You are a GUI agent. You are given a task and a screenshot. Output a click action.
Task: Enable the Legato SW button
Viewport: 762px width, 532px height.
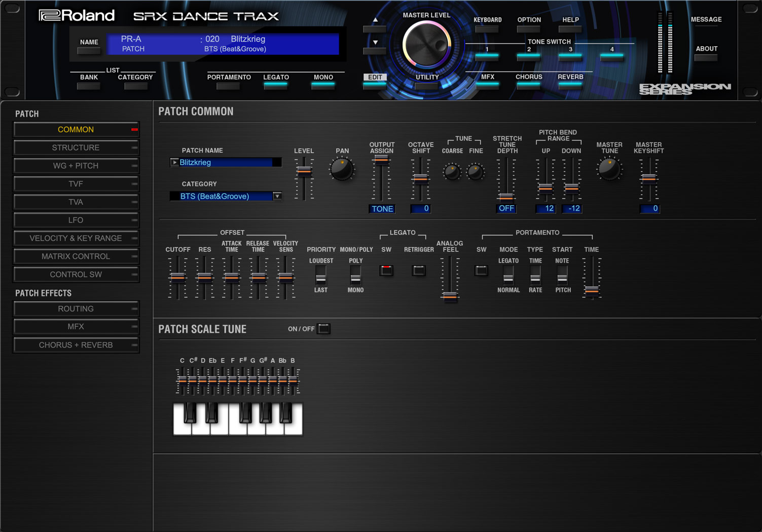coord(386,270)
